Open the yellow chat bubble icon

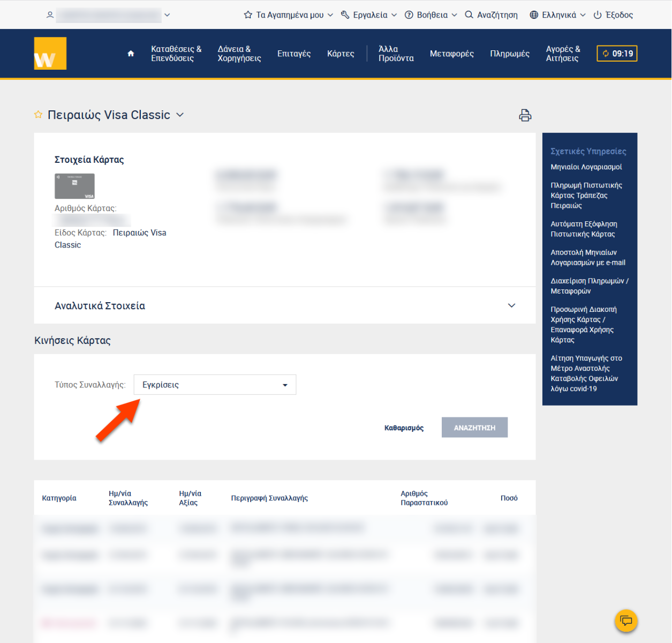click(626, 621)
